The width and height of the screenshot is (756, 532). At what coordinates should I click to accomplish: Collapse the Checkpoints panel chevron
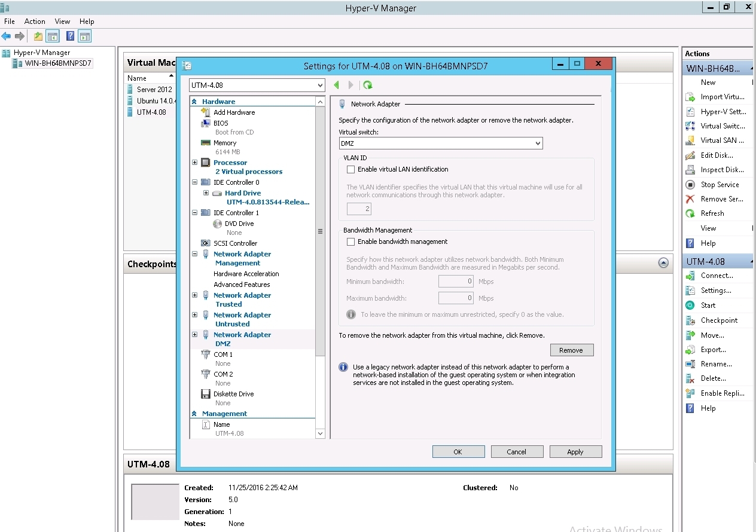663,263
